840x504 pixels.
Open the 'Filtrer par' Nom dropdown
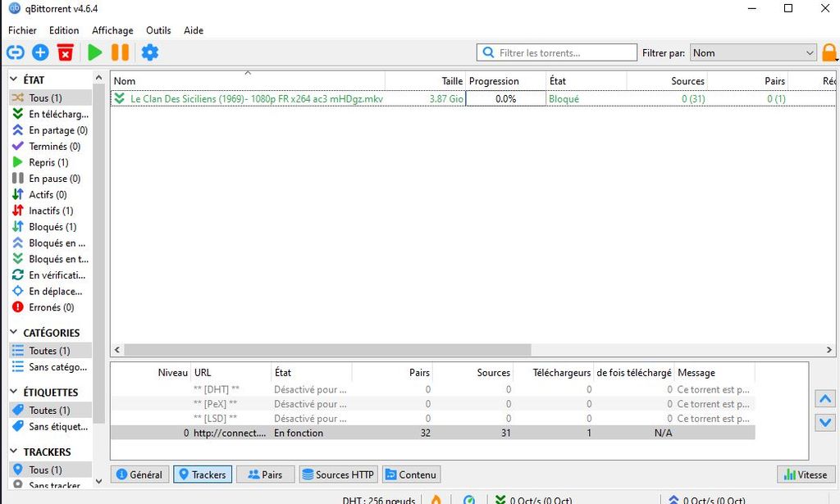753,53
